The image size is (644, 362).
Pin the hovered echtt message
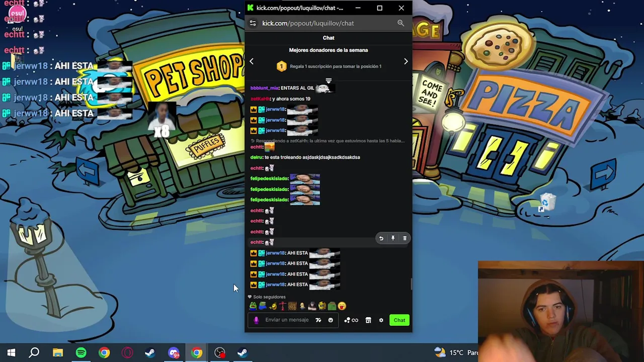393,238
